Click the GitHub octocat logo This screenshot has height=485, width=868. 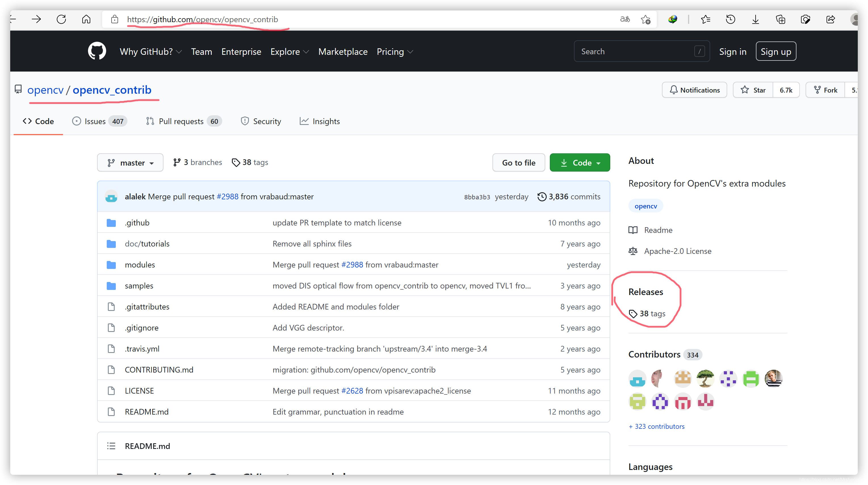pyautogui.click(x=97, y=51)
